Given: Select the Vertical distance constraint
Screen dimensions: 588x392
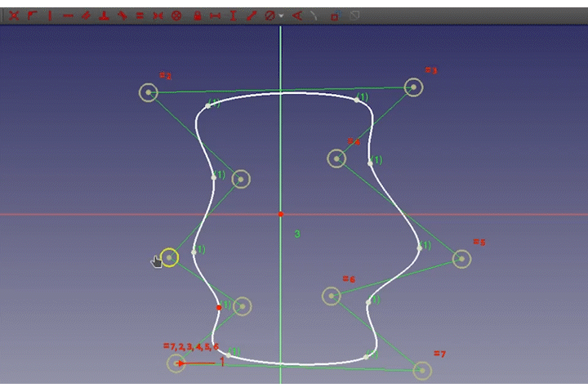Looking at the screenshot, I should [x=234, y=15].
